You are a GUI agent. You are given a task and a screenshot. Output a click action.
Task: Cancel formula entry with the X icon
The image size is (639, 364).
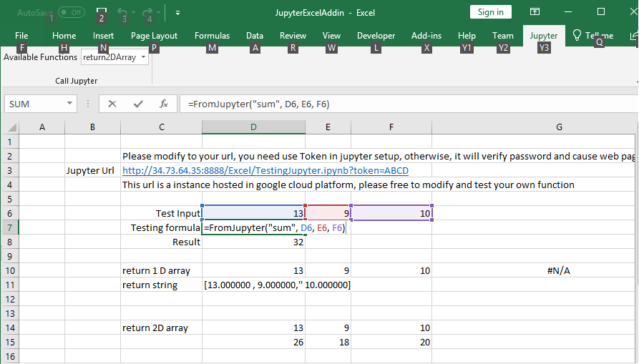tap(112, 104)
